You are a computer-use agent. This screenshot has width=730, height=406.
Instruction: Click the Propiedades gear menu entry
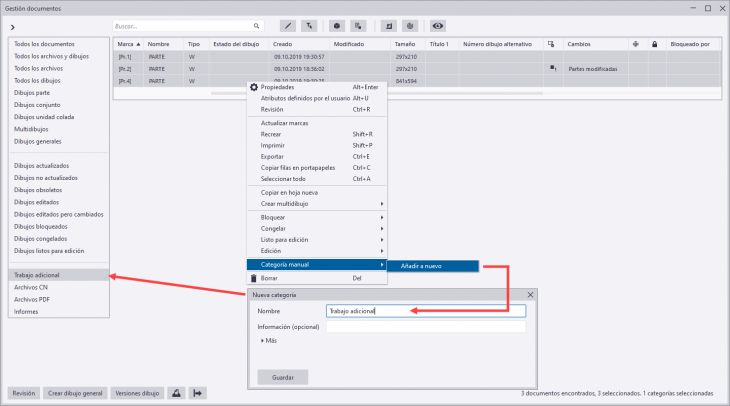[x=317, y=87]
